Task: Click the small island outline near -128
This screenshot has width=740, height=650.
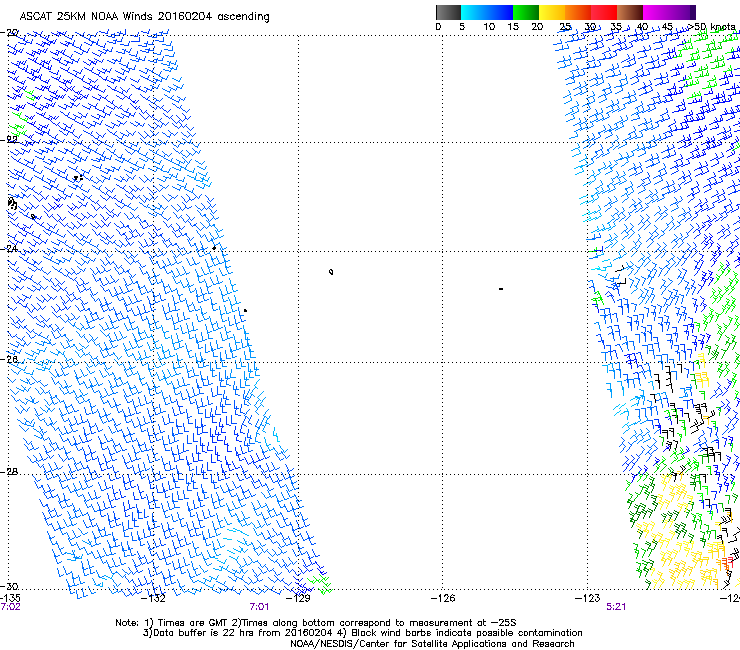Action: (x=331, y=272)
